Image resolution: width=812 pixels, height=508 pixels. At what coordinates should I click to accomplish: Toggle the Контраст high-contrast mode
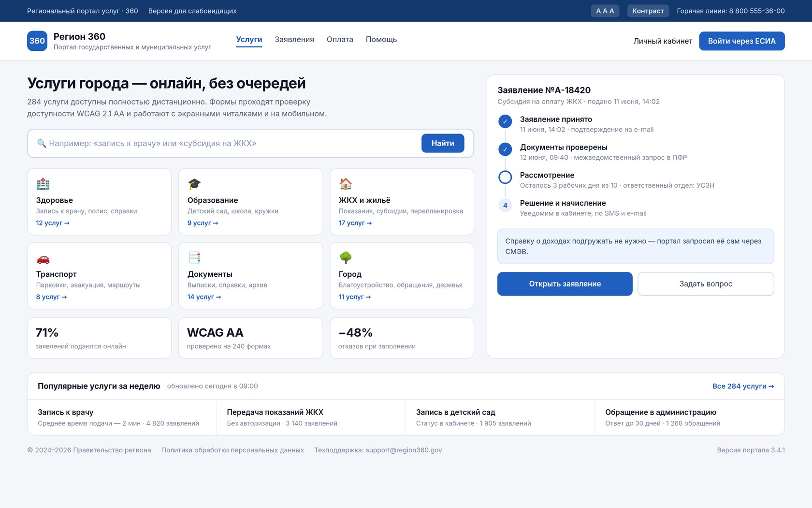pyautogui.click(x=648, y=11)
